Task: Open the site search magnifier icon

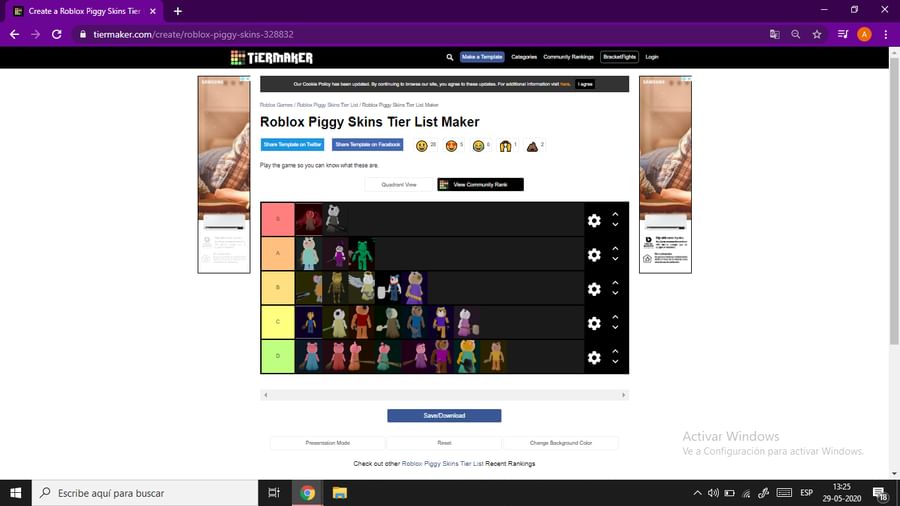Action: pyautogui.click(x=449, y=57)
